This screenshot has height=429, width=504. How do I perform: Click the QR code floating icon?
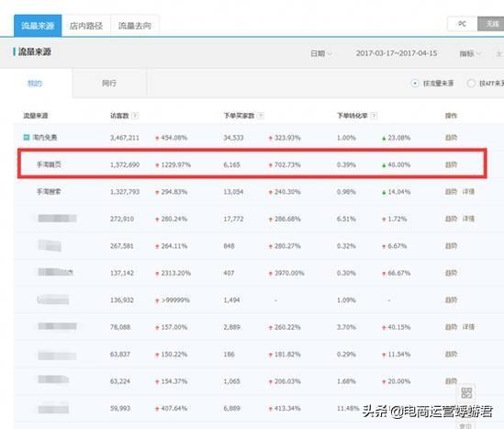[466, 392]
